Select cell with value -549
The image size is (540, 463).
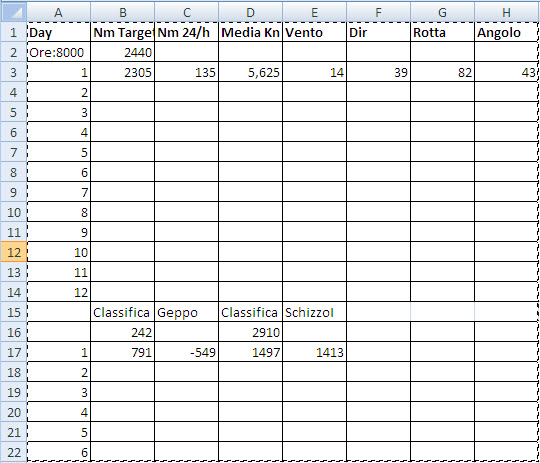(x=186, y=352)
